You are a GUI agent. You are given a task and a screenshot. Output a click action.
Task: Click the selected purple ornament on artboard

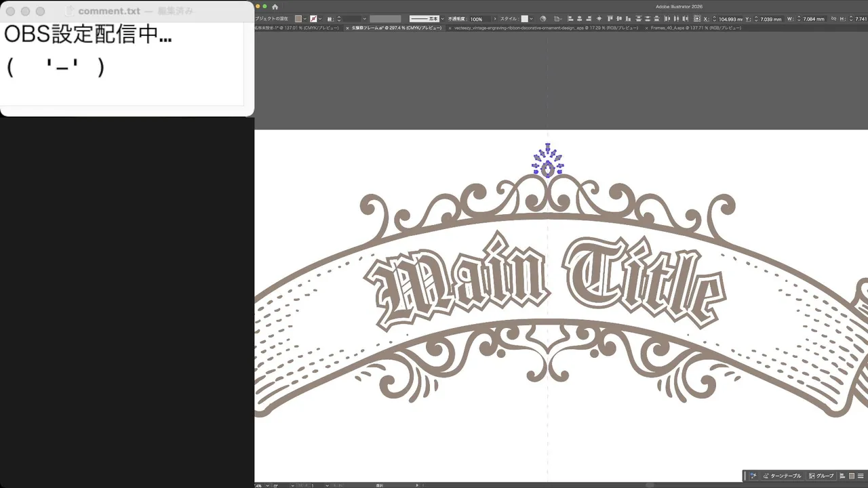coord(547,161)
